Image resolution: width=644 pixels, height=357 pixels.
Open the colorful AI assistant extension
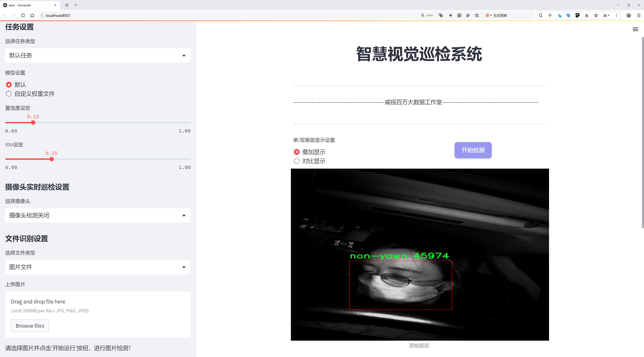(550, 15)
